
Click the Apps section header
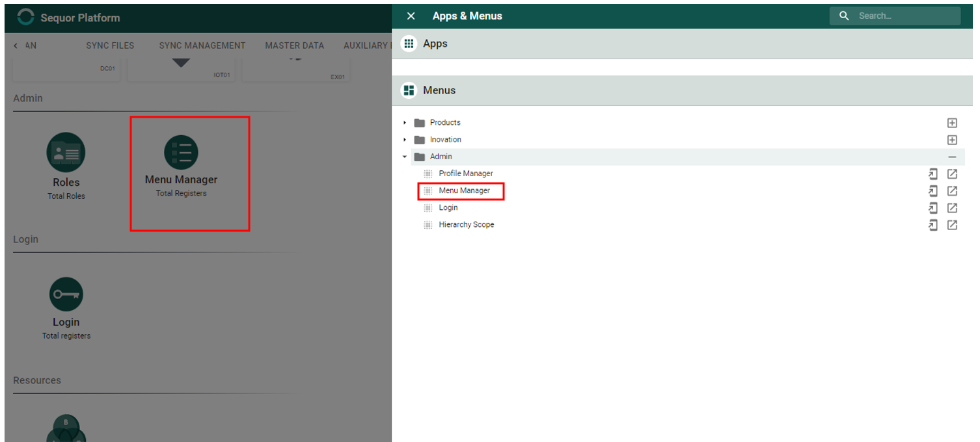(x=682, y=44)
